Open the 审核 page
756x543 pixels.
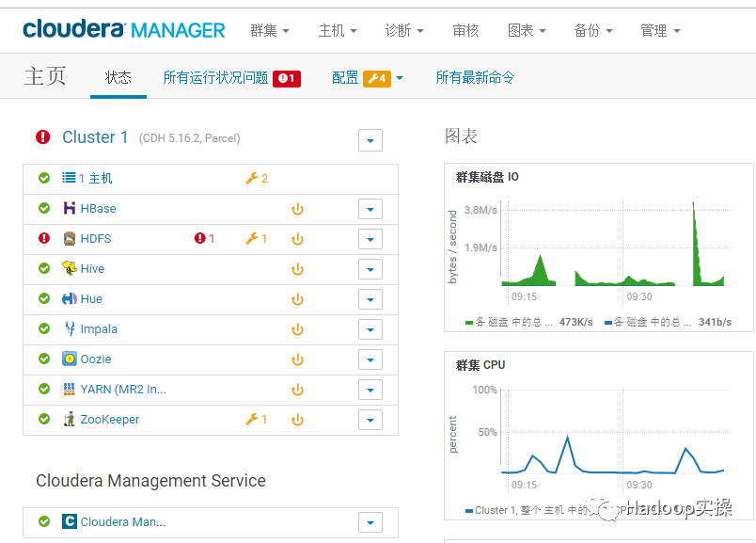tap(465, 30)
